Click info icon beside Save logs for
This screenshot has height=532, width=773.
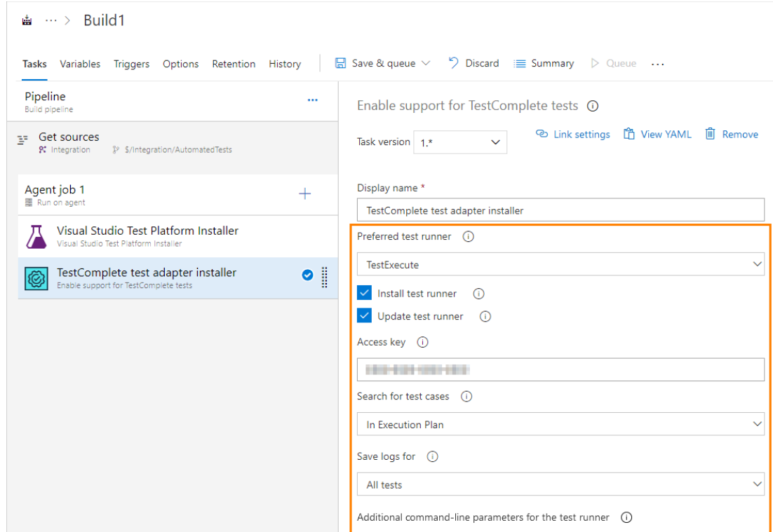point(432,457)
